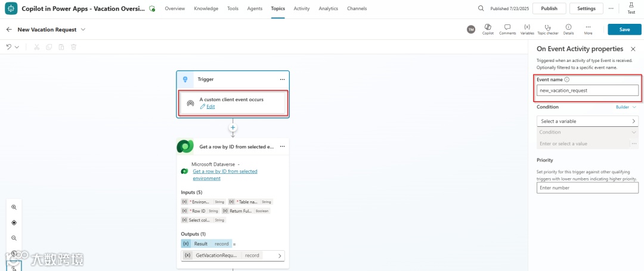Switch to the Overview tab
This screenshot has height=271, width=644.
point(175,8)
